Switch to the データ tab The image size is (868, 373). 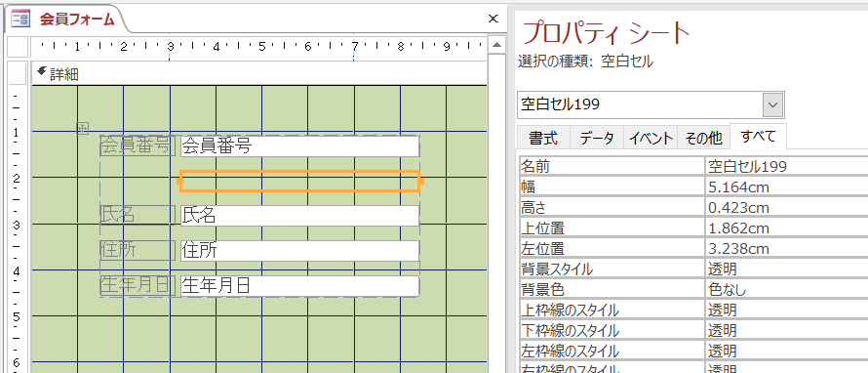pyautogui.click(x=597, y=138)
